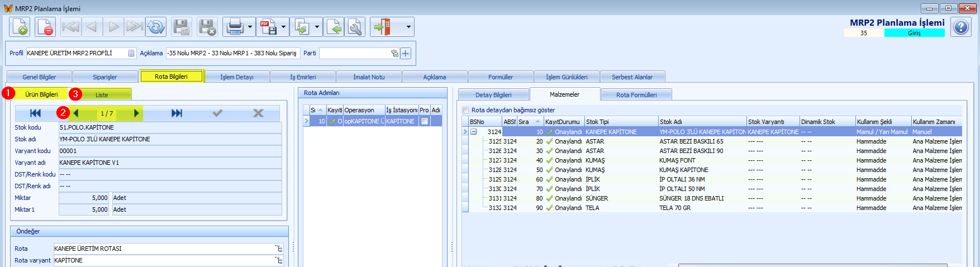This screenshot has width=980, height=267.
Task: Export to PDF using the PDF save icon
Action: point(268,27)
